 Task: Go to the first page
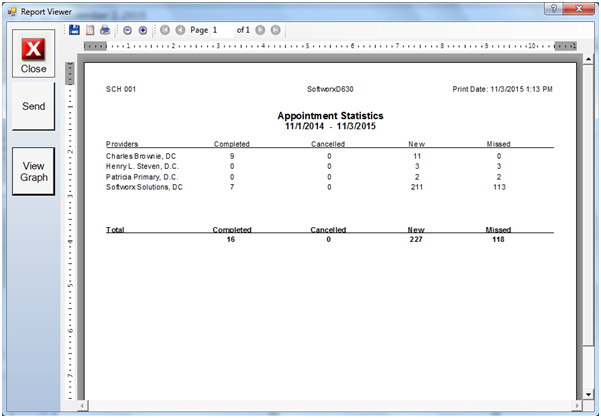point(165,31)
